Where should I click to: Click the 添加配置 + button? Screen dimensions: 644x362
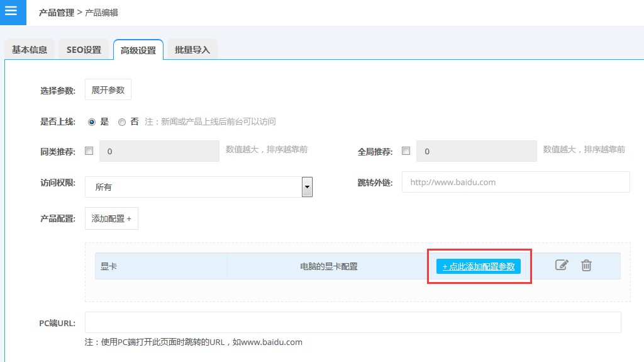pyautogui.click(x=111, y=218)
